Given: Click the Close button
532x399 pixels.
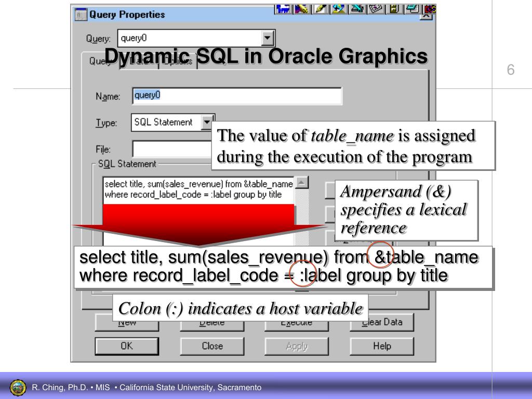Looking at the screenshot, I should (x=211, y=346).
